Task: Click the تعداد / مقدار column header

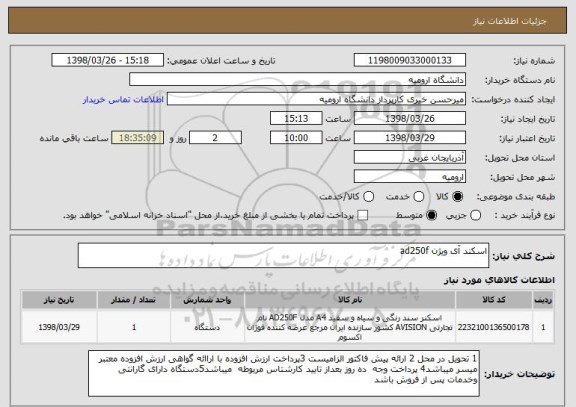Action: coord(134,300)
